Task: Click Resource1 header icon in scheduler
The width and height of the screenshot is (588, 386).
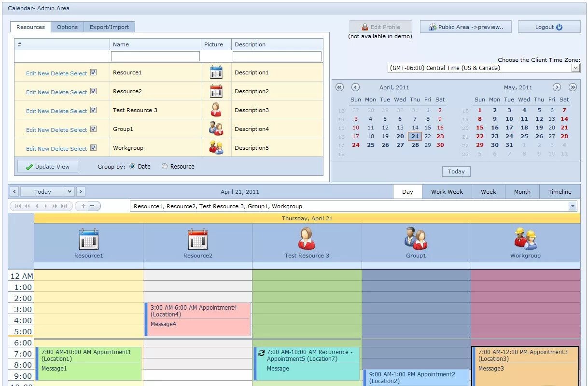Action: click(x=89, y=239)
